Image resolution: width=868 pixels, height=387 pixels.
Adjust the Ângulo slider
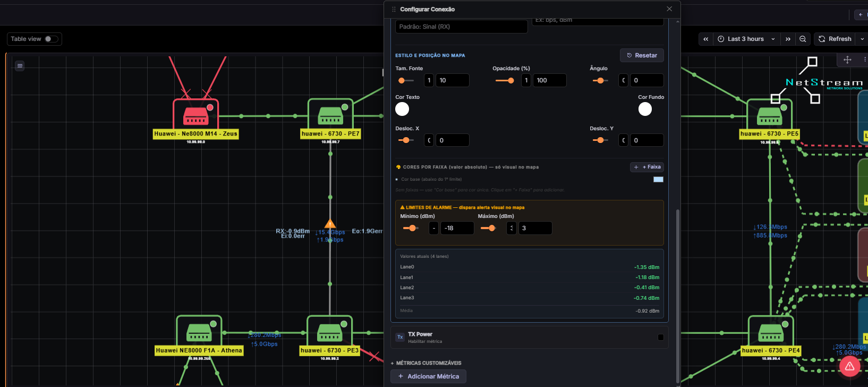coord(601,81)
